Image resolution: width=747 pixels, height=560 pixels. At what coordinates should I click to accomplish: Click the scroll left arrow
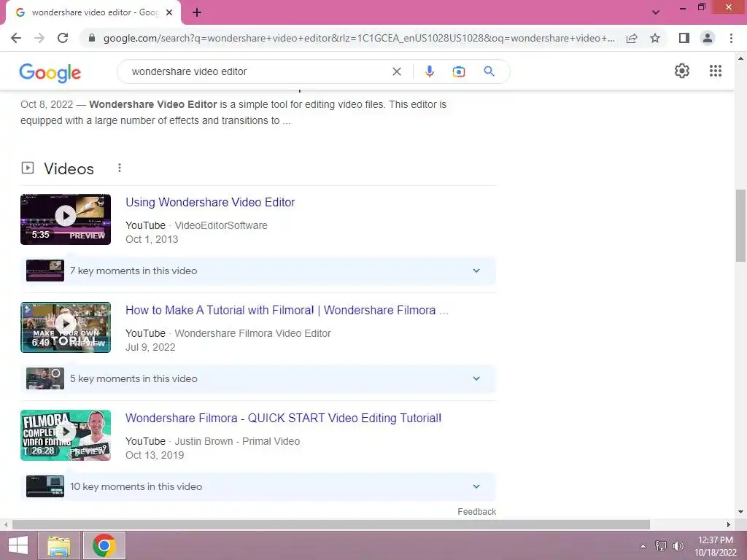[x=6, y=524]
